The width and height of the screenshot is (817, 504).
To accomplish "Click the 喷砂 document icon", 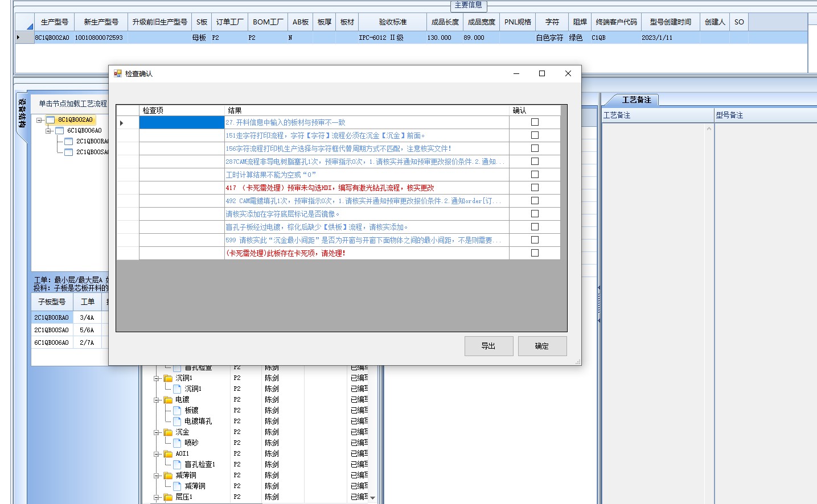I will tap(178, 443).
